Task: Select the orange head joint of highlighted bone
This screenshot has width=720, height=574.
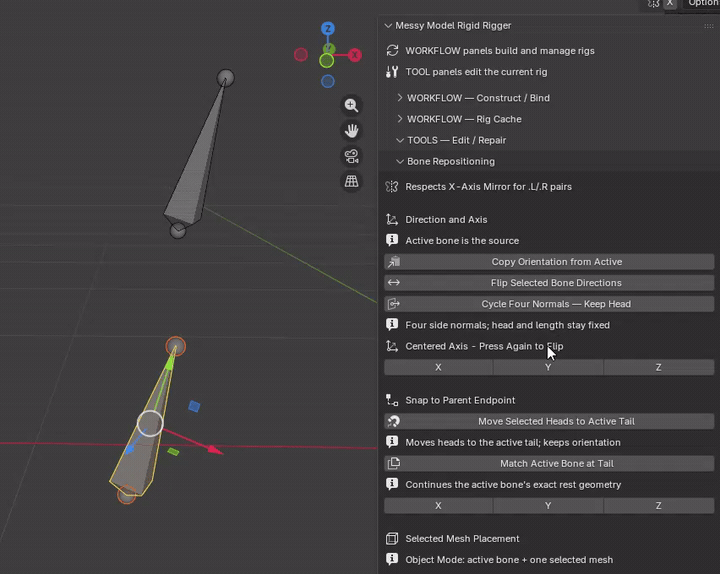Action: [126, 495]
